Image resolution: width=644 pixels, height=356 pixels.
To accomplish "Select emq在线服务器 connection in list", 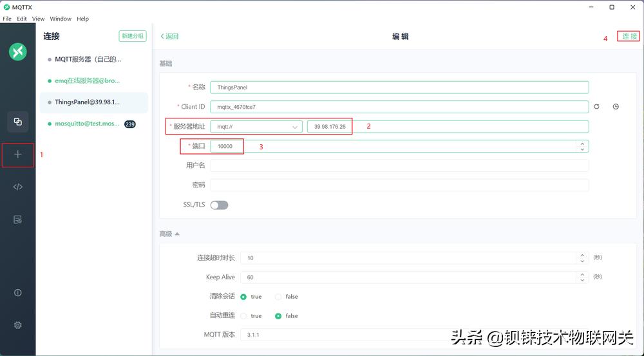I will [x=93, y=81].
